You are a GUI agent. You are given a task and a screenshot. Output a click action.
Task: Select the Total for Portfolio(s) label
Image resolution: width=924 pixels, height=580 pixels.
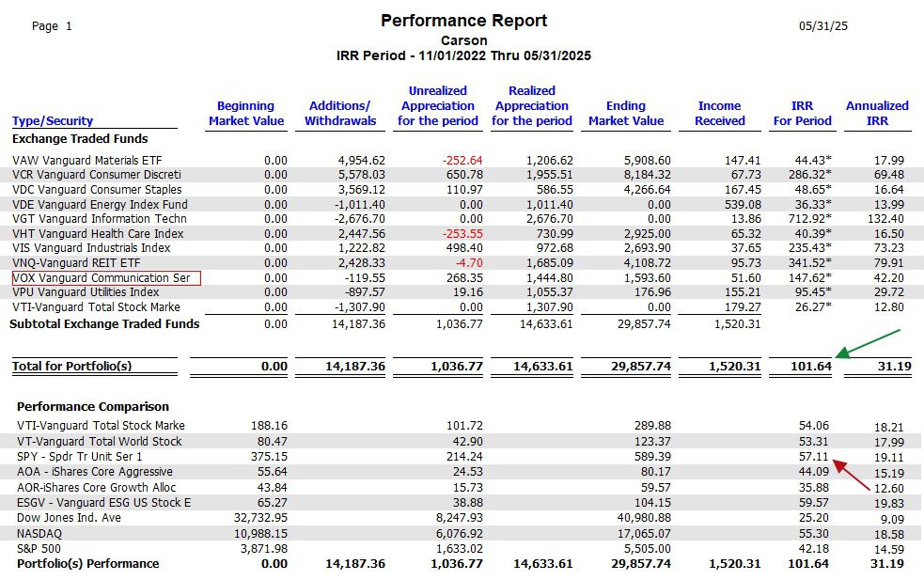click(x=71, y=366)
